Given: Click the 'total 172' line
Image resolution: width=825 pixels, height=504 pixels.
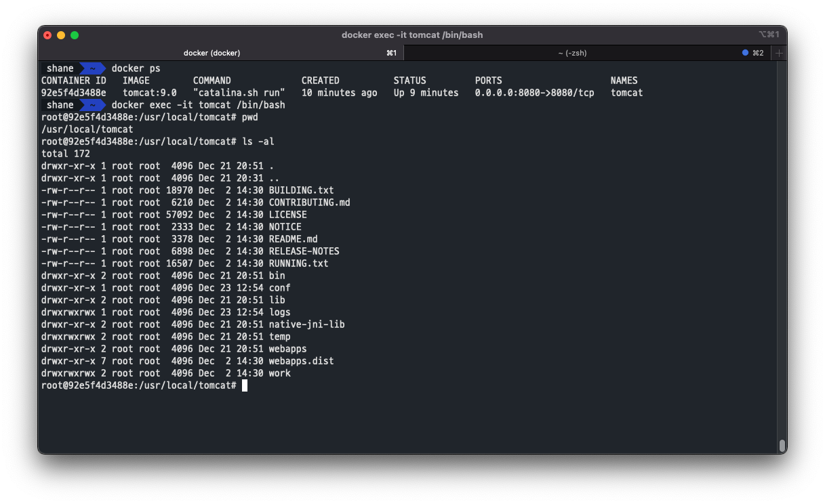Looking at the screenshot, I should coord(65,154).
